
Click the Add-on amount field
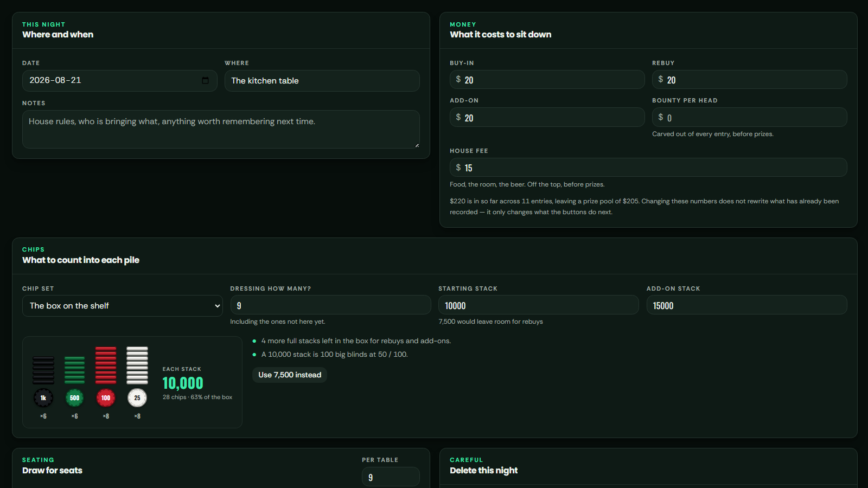[x=547, y=117]
